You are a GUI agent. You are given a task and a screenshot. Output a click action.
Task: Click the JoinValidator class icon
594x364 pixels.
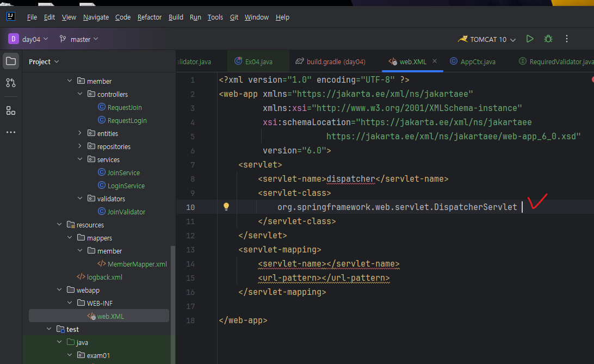pyautogui.click(x=102, y=211)
